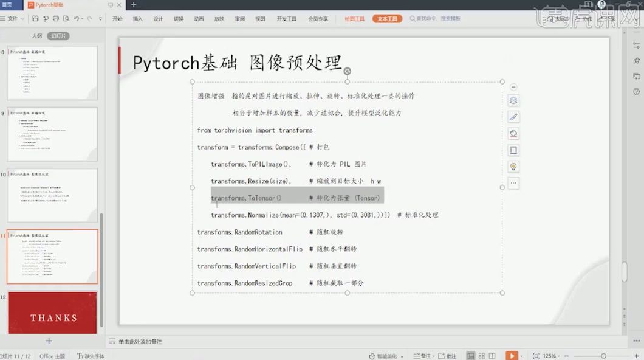Switch panel to 大纲 outline view
644x360 pixels.
pos(37,36)
